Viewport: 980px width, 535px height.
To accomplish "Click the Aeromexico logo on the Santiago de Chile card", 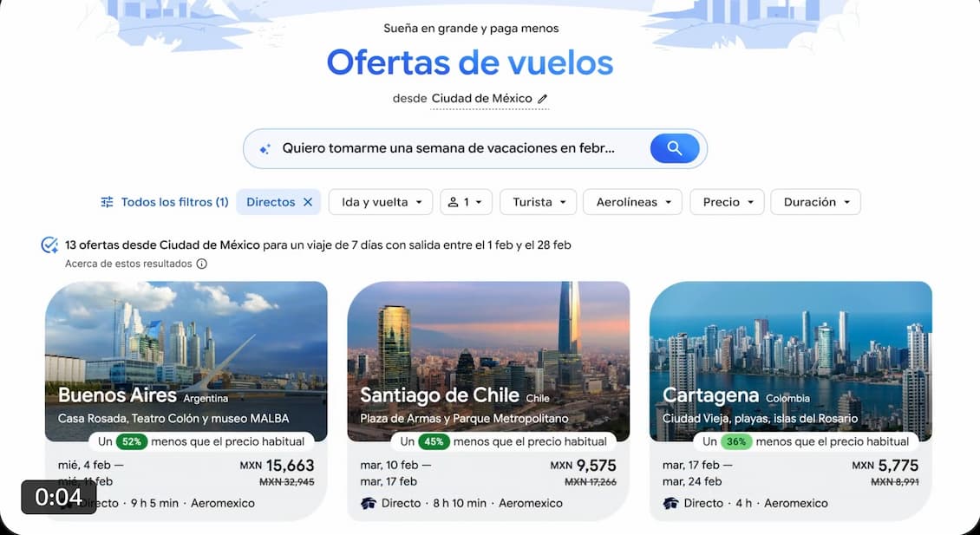I will pyautogui.click(x=368, y=503).
